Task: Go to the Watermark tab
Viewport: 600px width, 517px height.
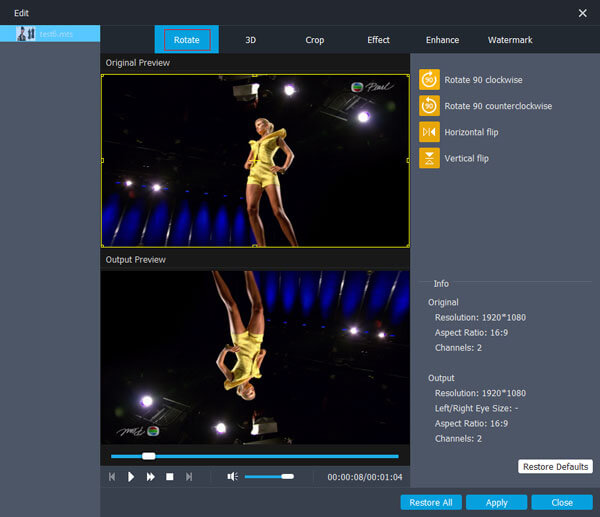Action: click(x=510, y=40)
